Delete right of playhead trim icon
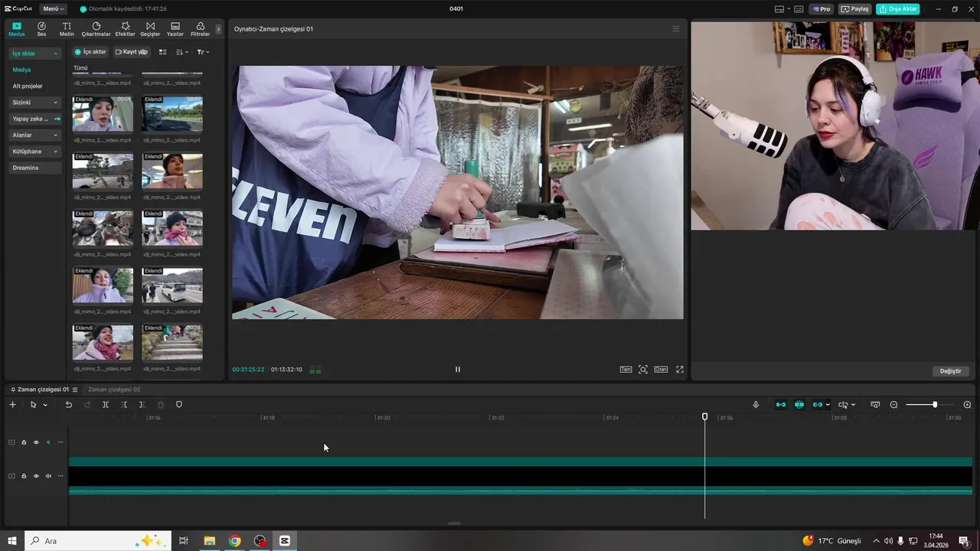This screenshot has height=551, width=980. click(x=142, y=405)
